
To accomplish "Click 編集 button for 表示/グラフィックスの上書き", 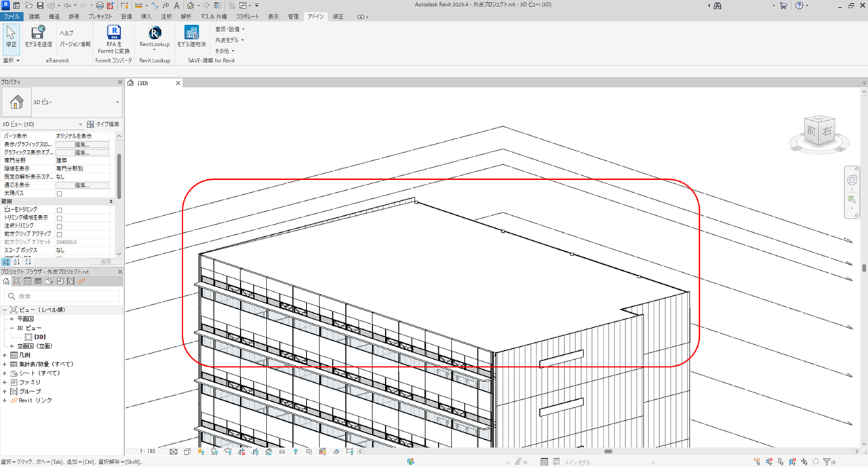I will point(82,145).
